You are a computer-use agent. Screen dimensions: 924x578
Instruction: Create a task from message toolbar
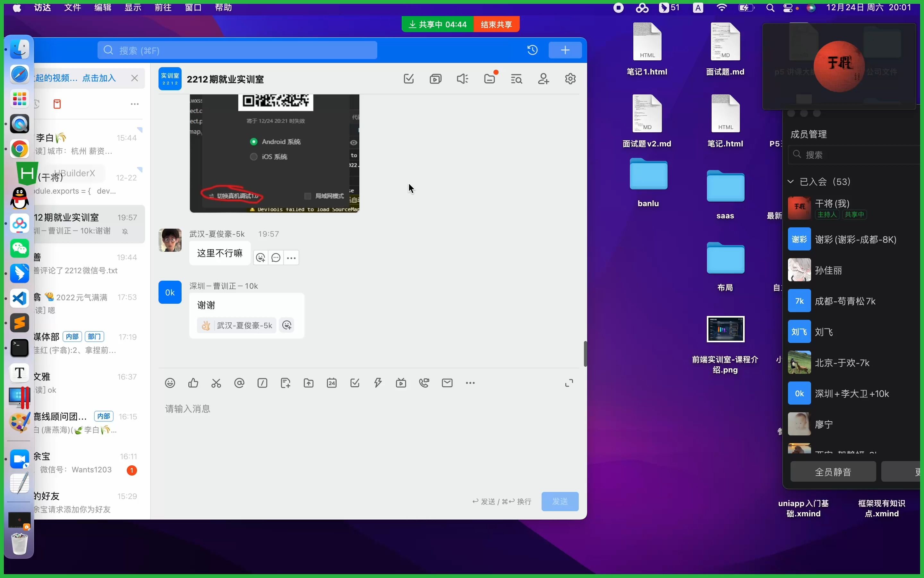point(355,383)
